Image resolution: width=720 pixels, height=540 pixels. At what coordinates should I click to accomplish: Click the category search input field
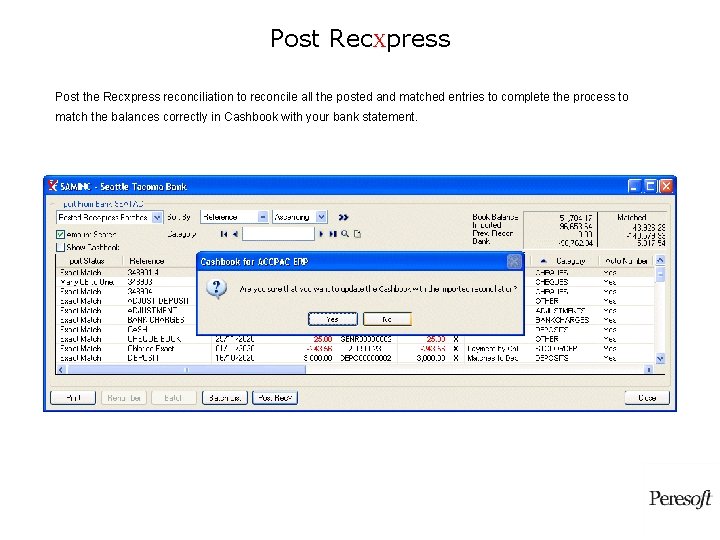(278, 234)
